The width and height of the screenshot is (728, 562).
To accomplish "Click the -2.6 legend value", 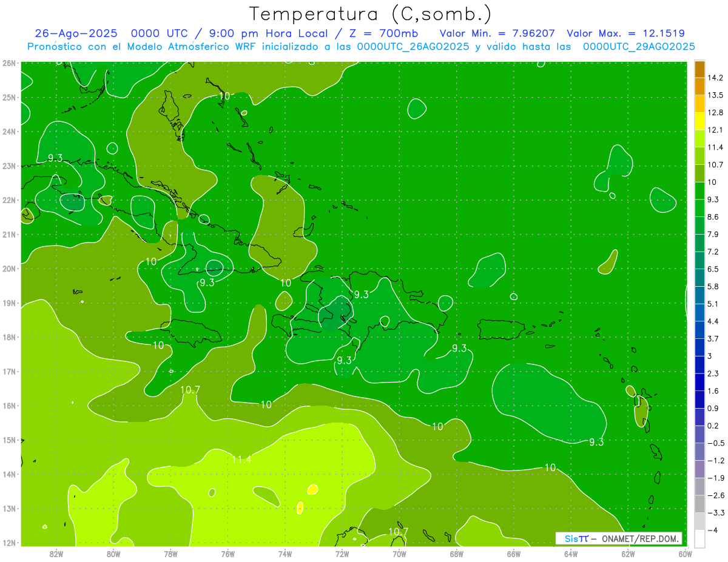I will [x=716, y=495].
